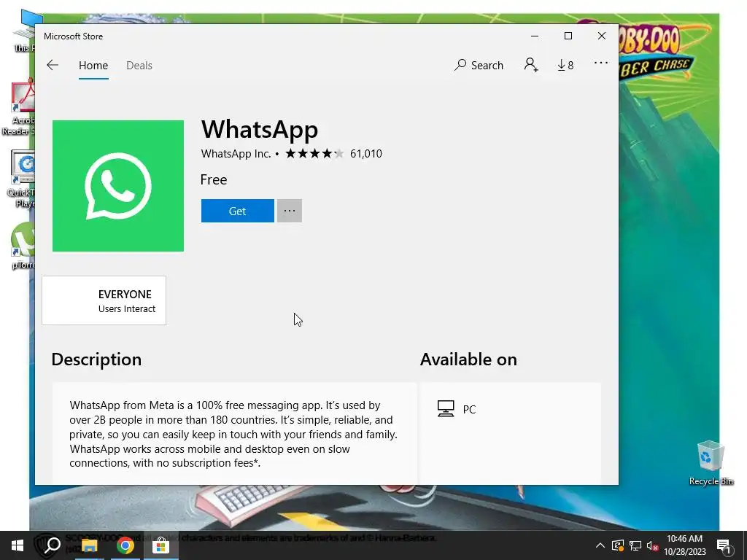Click the tray icon left of network
Image resolution: width=747 pixels, height=560 pixels.
click(618, 545)
